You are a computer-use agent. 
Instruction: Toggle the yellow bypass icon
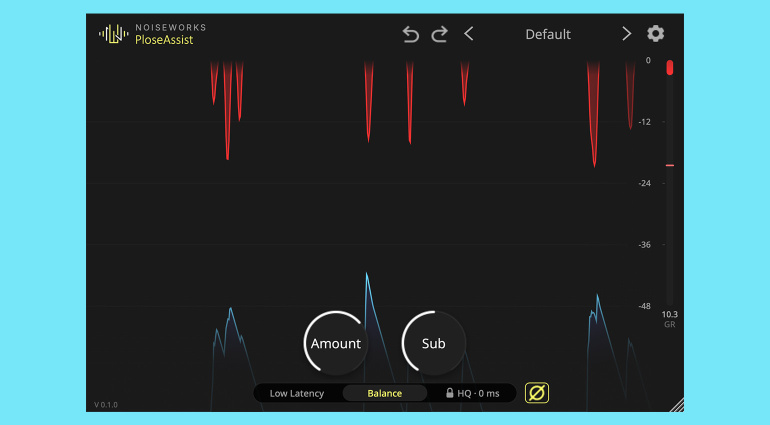[x=537, y=393]
